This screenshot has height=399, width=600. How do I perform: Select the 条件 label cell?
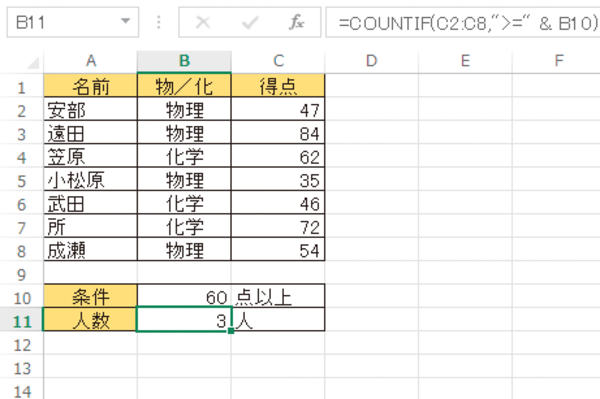[x=91, y=296]
